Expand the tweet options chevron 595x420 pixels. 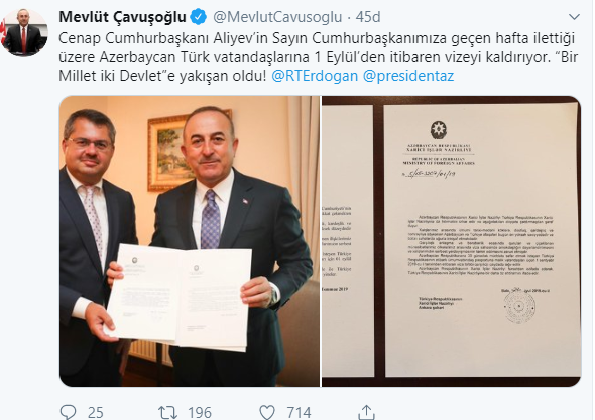[x=575, y=17]
